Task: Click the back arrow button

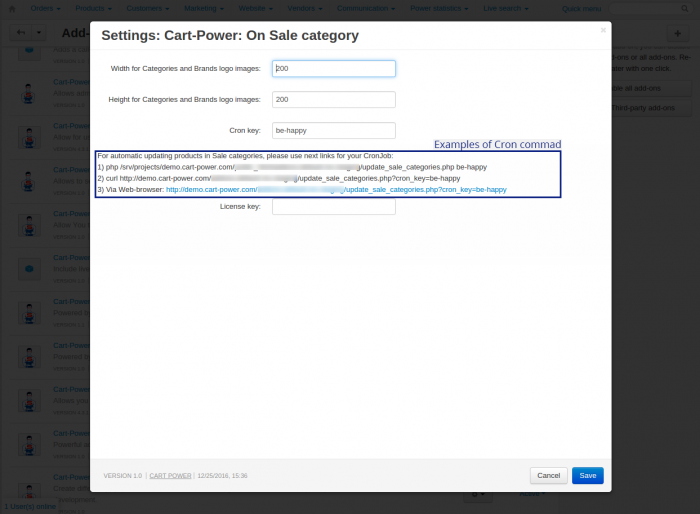Action: (21, 33)
